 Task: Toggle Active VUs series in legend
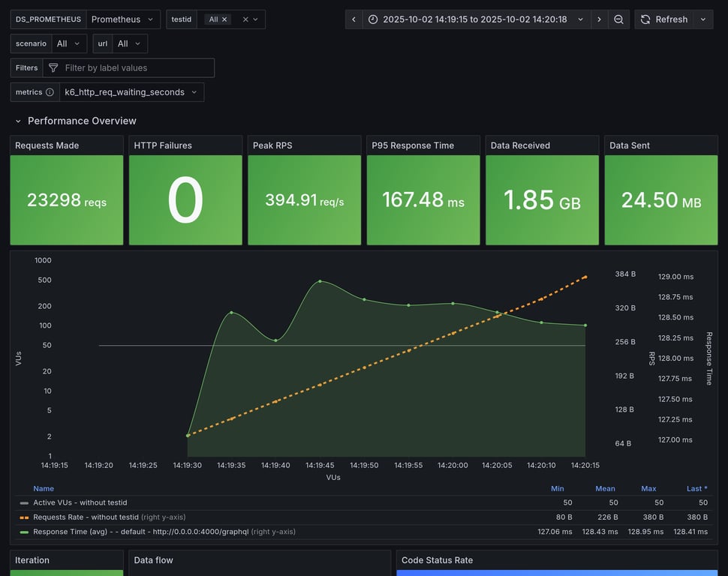click(80, 502)
